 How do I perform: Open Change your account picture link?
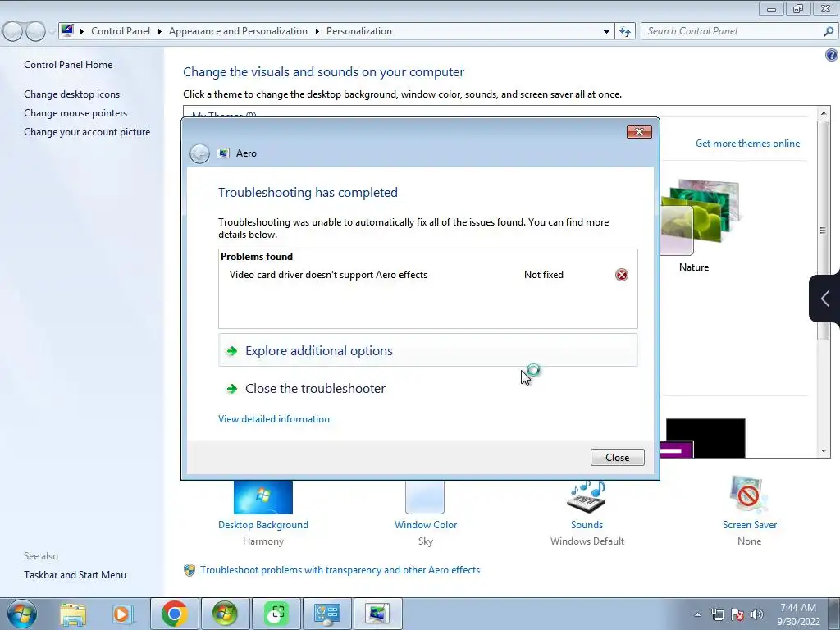(x=87, y=132)
